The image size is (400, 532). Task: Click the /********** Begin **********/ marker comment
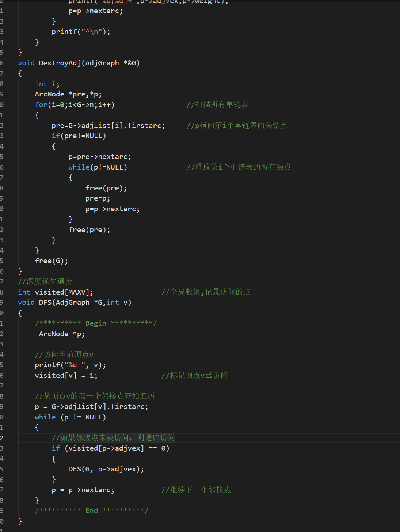point(96,323)
